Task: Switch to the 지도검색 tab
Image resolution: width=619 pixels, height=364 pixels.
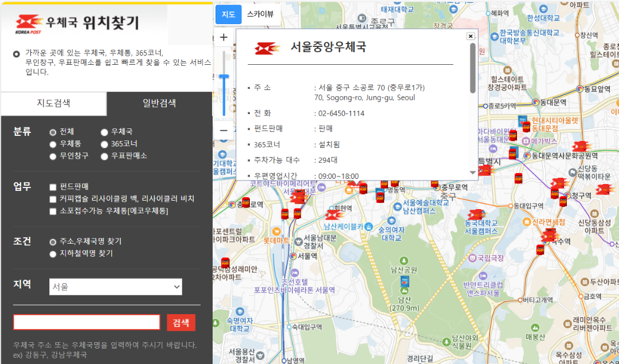Action: [53, 104]
